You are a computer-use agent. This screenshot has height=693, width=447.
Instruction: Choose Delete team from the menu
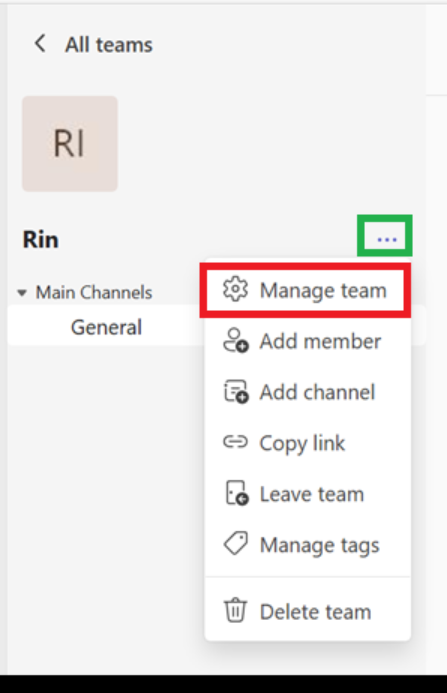point(308,612)
